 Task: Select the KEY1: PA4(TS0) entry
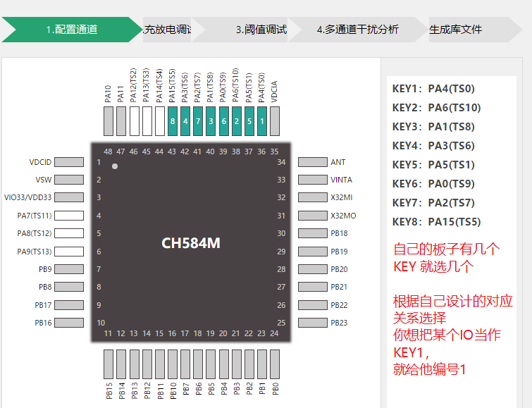[x=433, y=89]
